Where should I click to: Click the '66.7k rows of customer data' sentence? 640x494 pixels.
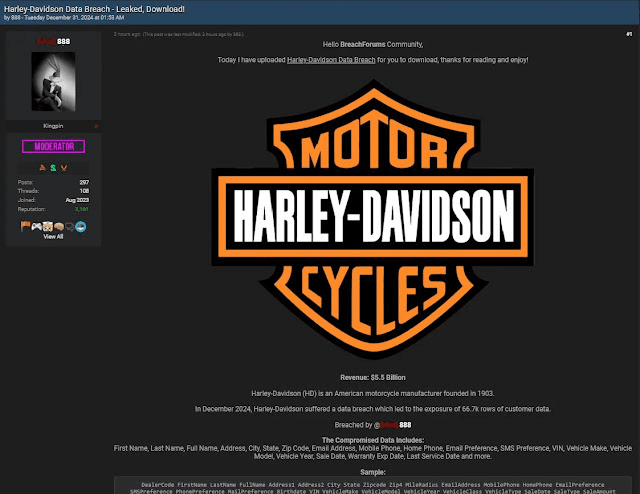click(373, 409)
